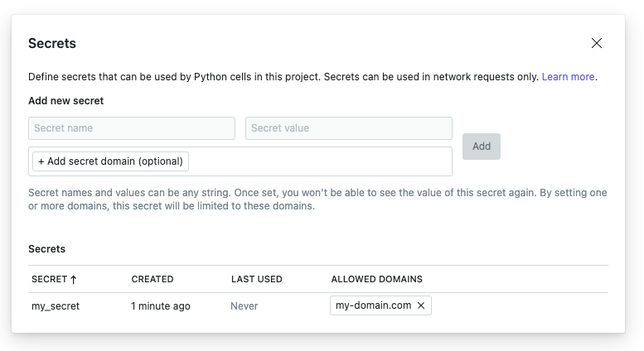Click the Secrets heading above the table
Image resolution: width=644 pixels, height=351 pixels.
point(47,248)
